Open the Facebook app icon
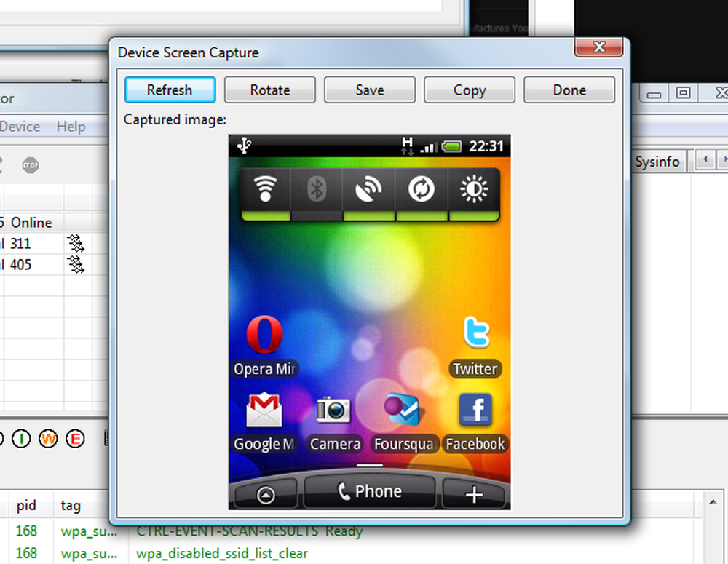Screen dimensions: 728x564 pyautogui.click(x=475, y=422)
